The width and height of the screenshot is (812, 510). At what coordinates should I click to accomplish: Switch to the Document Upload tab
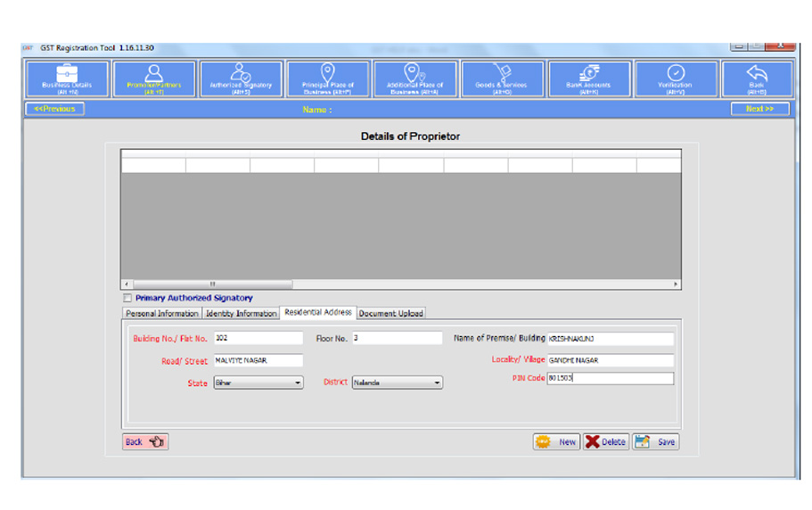tap(391, 314)
